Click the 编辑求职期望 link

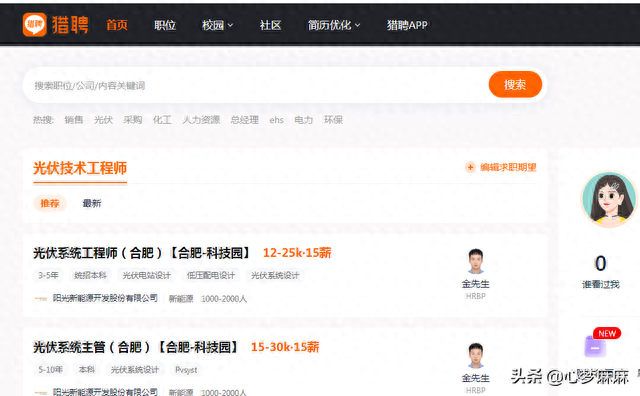(x=508, y=167)
